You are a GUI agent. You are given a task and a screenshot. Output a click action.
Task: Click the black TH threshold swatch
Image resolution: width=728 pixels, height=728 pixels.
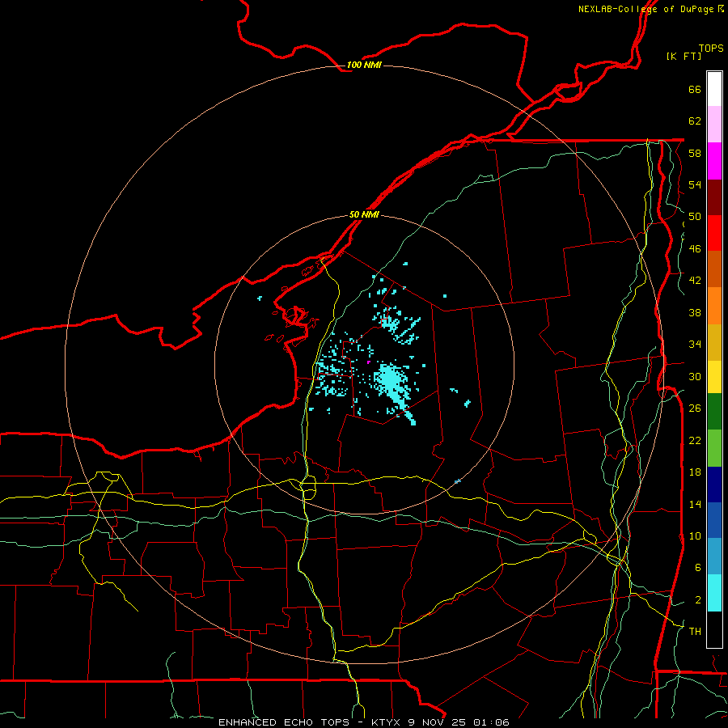714,629
